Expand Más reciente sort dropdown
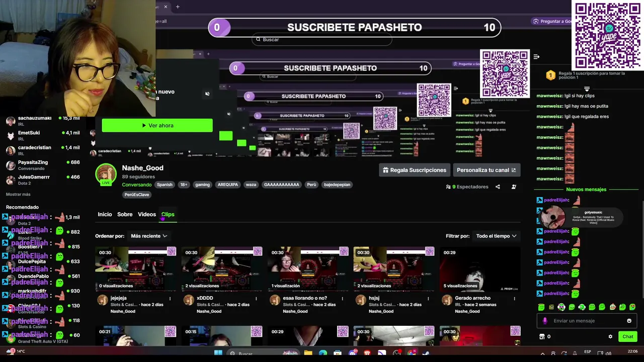 (x=149, y=236)
